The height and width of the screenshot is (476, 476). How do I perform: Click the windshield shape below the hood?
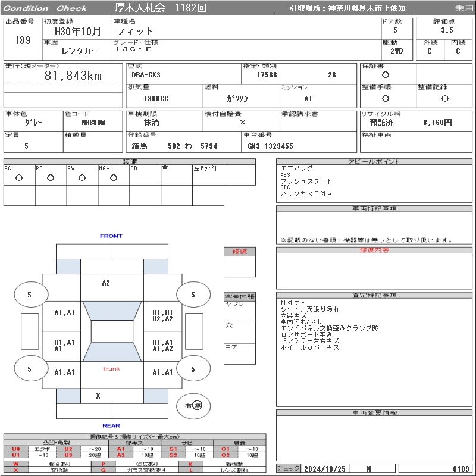tap(111, 311)
